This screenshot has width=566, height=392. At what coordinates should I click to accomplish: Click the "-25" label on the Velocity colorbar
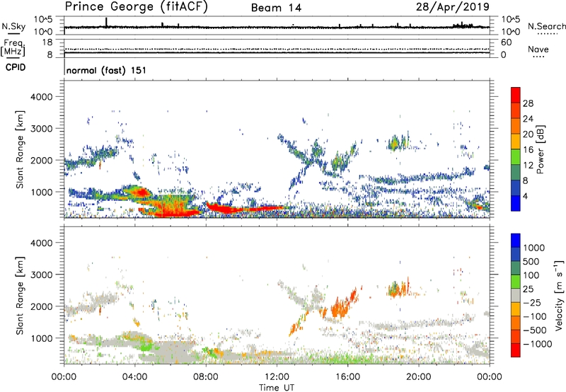pyautogui.click(x=532, y=303)
